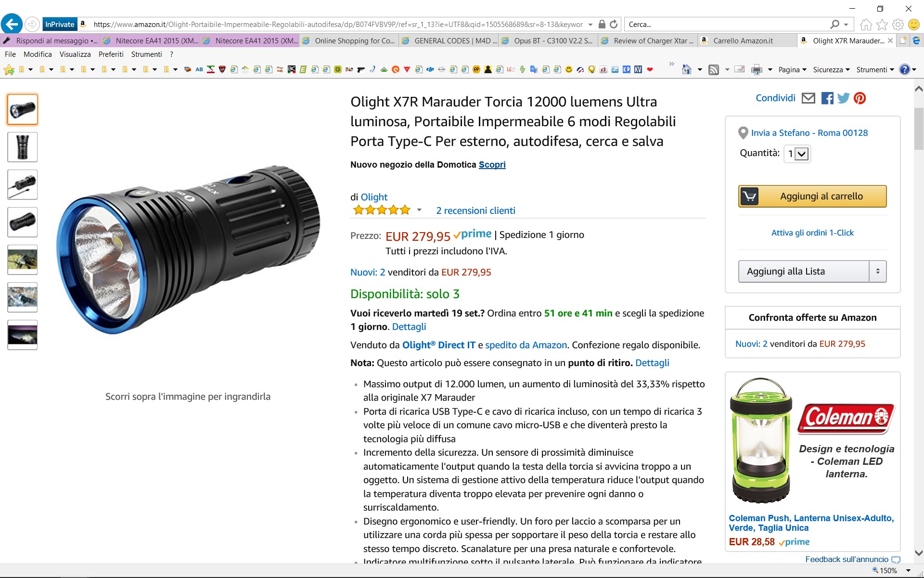This screenshot has height=578, width=924.
Task: Click the browser forward arrow
Action: click(32, 24)
